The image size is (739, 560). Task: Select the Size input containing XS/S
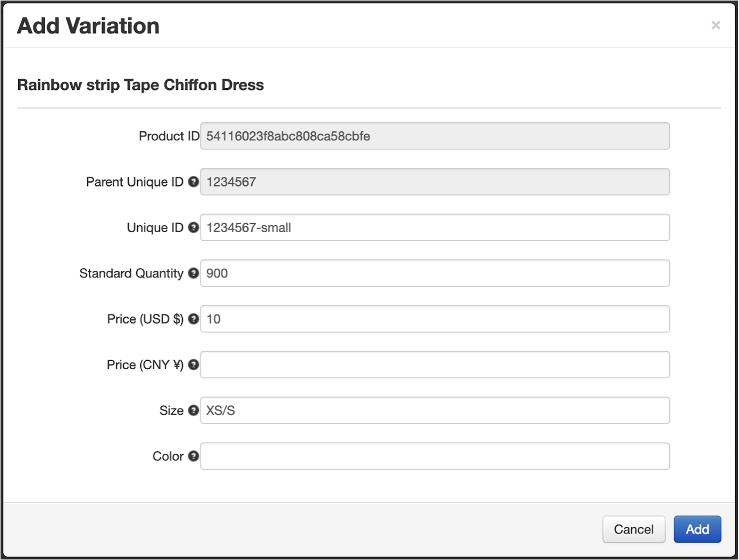pyautogui.click(x=434, y=410)
